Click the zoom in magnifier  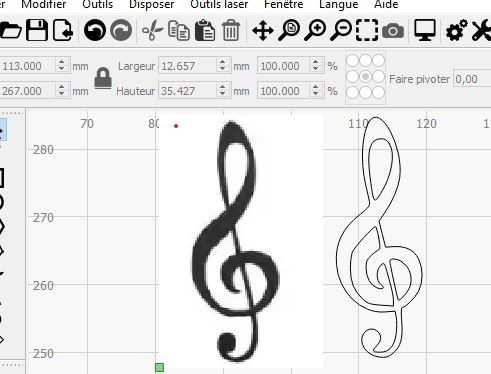pyautogui.click(x=315, y=30)
